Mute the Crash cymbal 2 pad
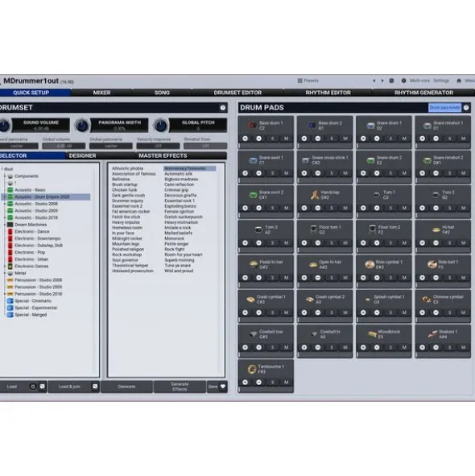The image size is (475, 476). click(x=345, y=313)
